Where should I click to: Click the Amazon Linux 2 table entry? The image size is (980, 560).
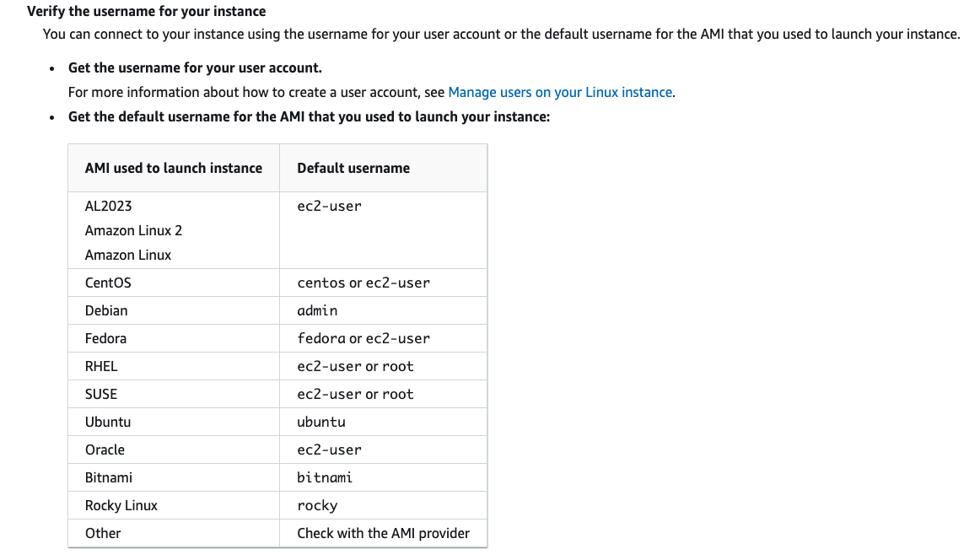click(x=133, y=230)
